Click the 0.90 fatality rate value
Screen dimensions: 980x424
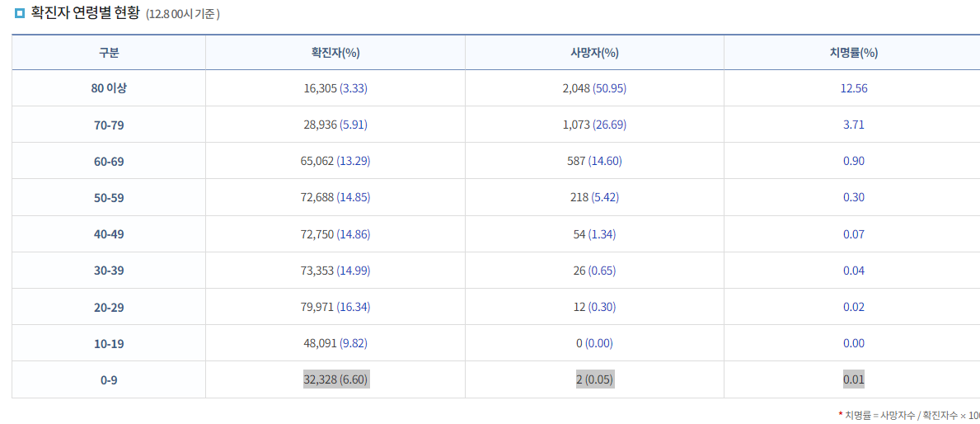tap(854, 162)
